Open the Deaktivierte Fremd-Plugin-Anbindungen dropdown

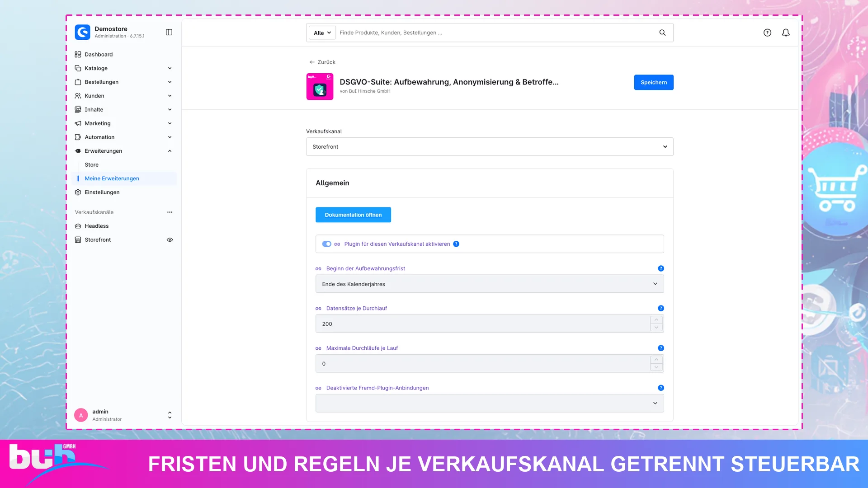pos(490,403)
